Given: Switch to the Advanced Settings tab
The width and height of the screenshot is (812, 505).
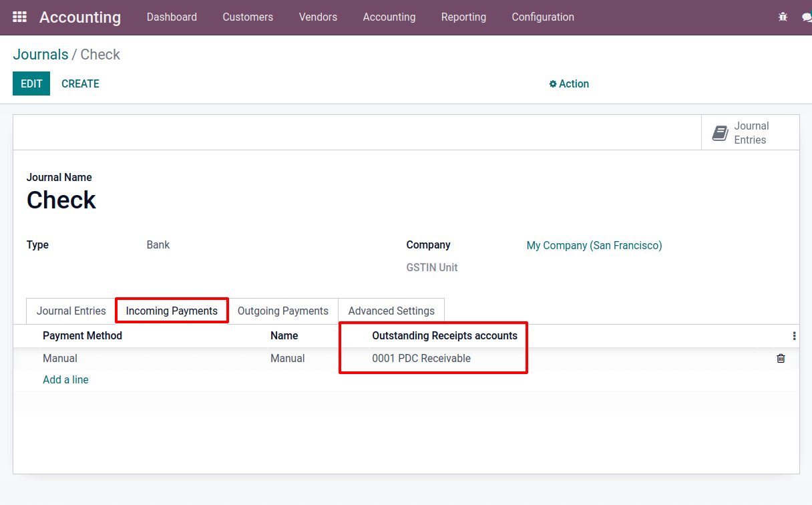Looking at the screenshot, I should [x=391, y=311].
